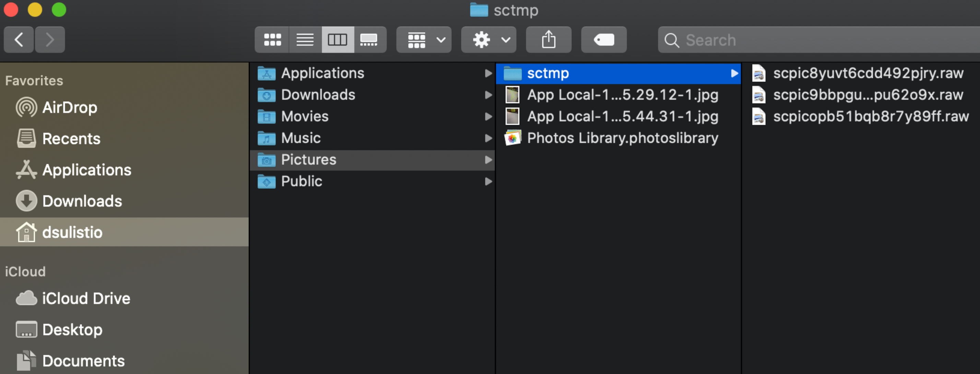Click the house icon beside dsulistio
The width and height of the screenshot is (980, 374).
click(26, 231)
